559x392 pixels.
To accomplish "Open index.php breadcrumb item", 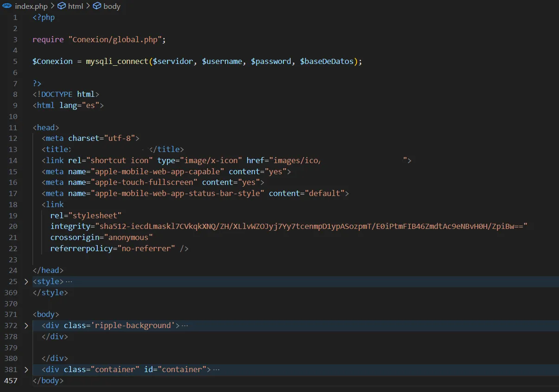I will click(x=31, y=6).
